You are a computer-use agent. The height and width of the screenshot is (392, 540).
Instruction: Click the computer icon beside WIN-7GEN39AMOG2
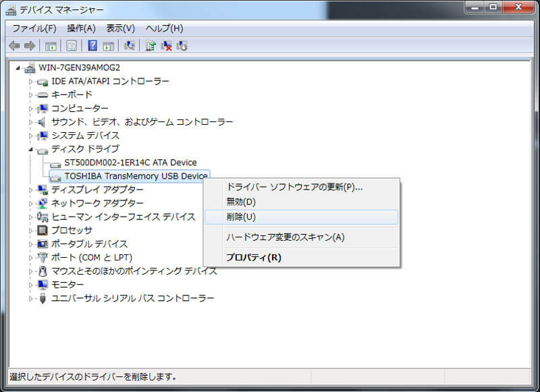[29, 67]
